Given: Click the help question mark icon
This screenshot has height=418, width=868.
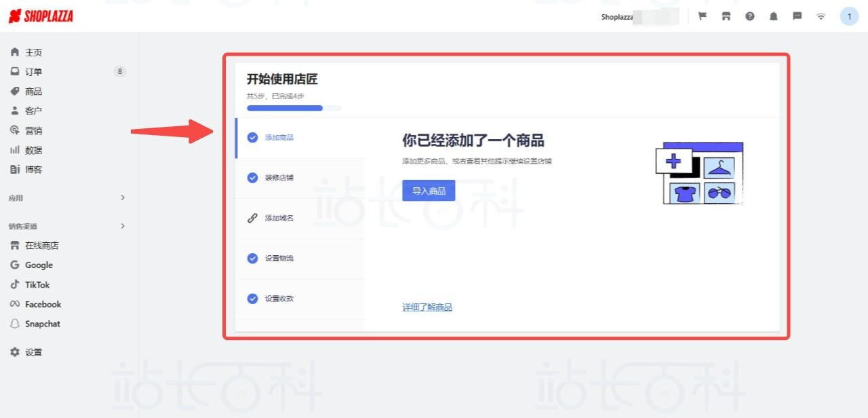Looking at the screenshot, I should coord(750,16).
